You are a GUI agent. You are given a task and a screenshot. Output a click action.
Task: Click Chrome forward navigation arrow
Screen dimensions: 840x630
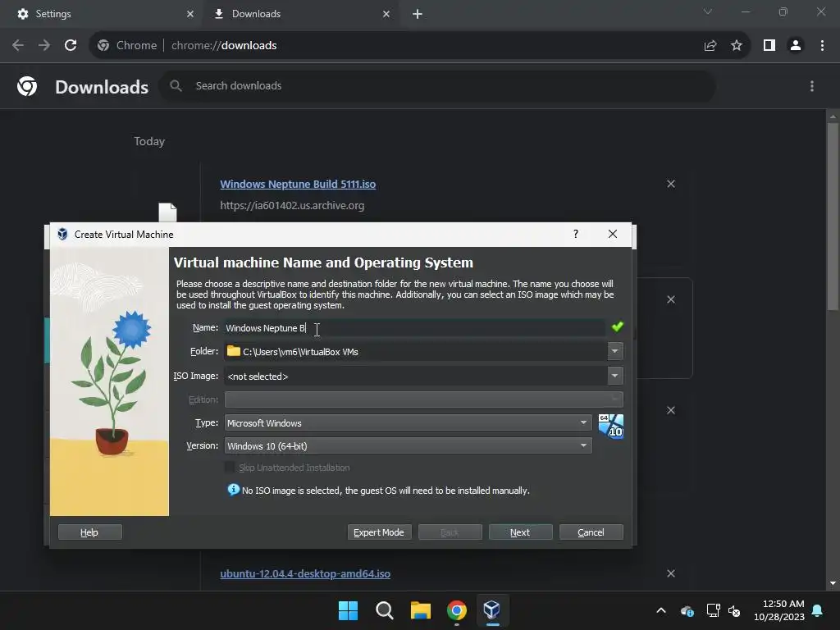pos(44,46)
